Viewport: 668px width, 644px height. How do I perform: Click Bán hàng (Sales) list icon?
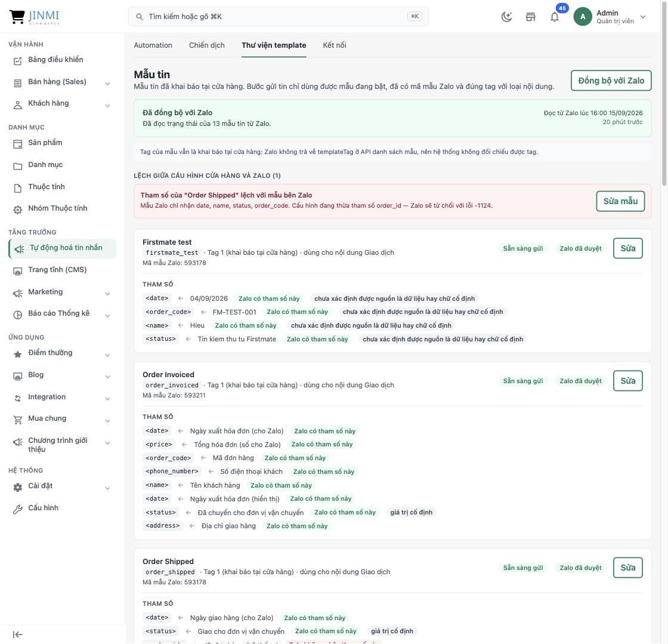coord(17,83)
